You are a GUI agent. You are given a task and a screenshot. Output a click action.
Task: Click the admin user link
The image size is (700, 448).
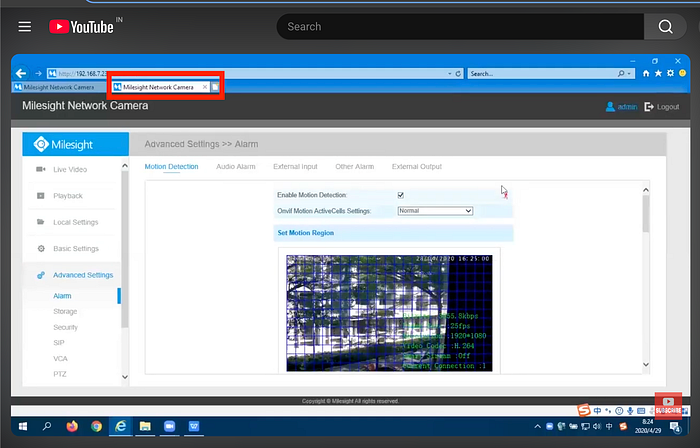(x=621, y=107)
